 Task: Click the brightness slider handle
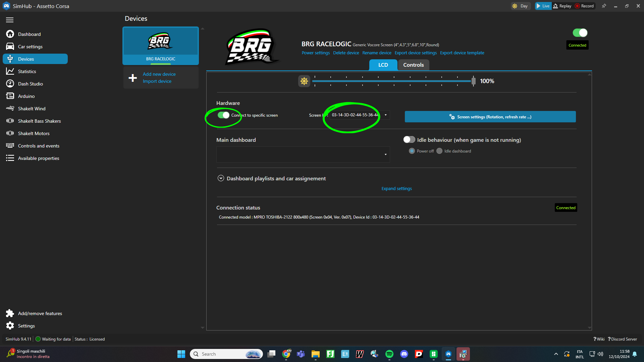pos(473,81)
